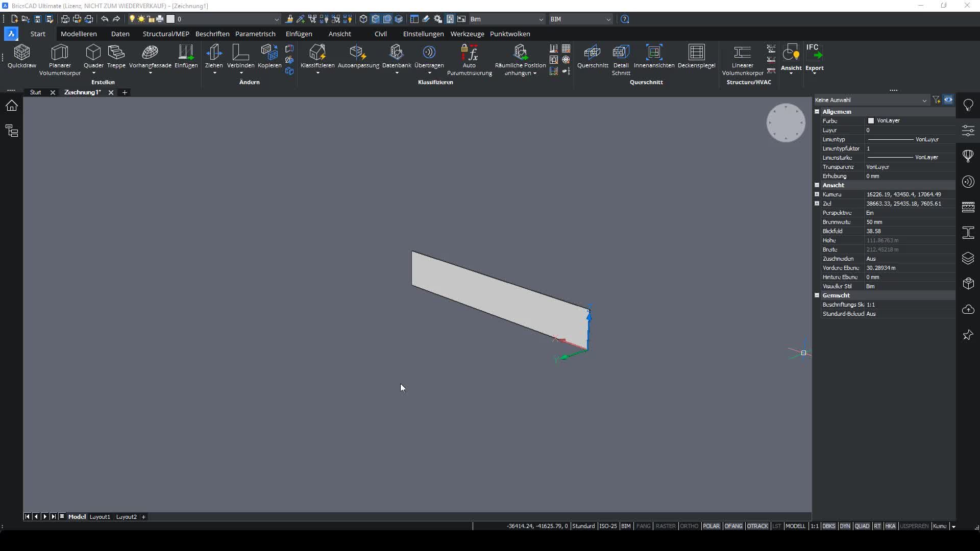Screen dimensions: 980x551
Task: Run the Autoanpassung tool
Action: point(358,56)
